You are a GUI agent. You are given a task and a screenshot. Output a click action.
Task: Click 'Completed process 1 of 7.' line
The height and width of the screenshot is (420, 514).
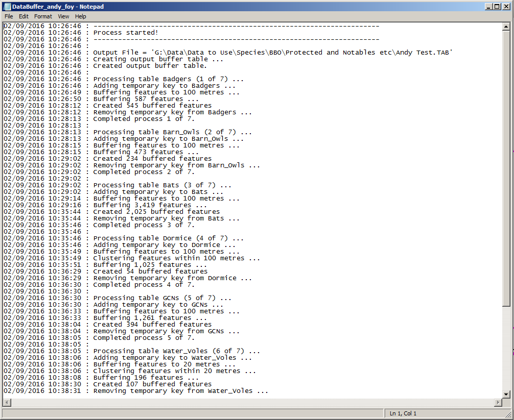click(x=144, y=119)
